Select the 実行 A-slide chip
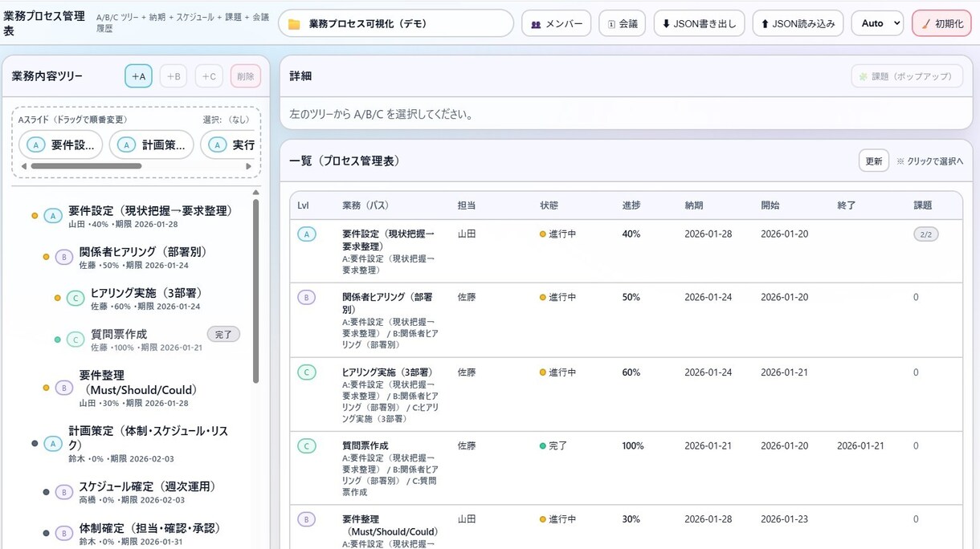This screenshot has height=549, width=980. click(x=228, y=145)
